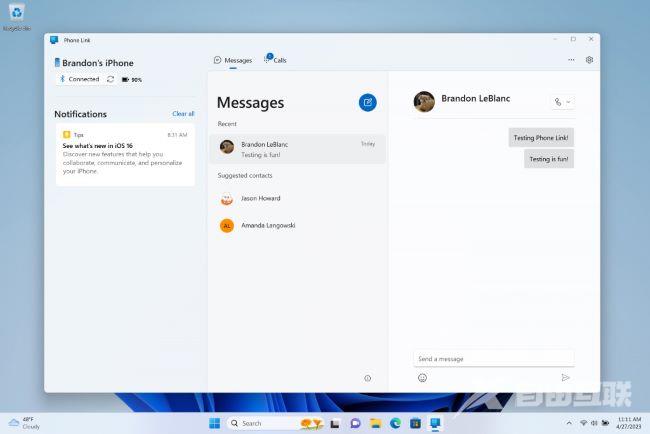Click the send message arrow icon
The width and height of the screenshot is (650, 434).
click(x=565, y=378)
